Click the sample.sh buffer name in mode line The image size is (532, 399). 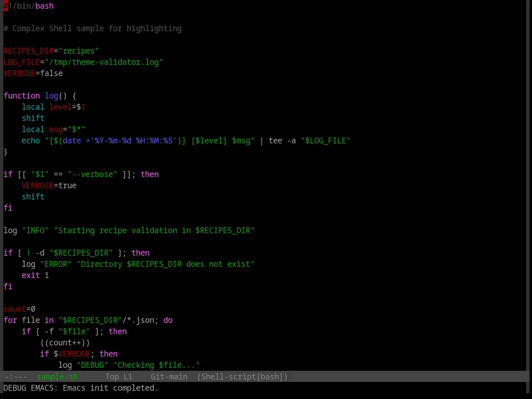click(57, 377)
